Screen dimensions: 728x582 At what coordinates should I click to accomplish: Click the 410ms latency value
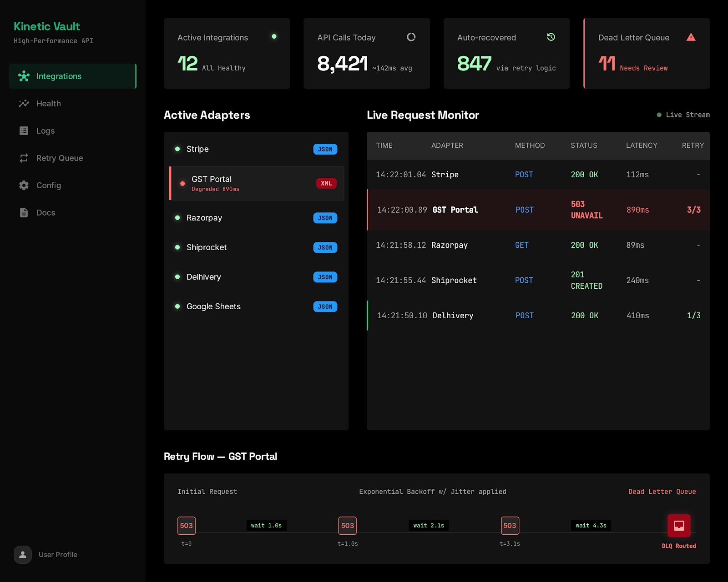coord(638,316)
